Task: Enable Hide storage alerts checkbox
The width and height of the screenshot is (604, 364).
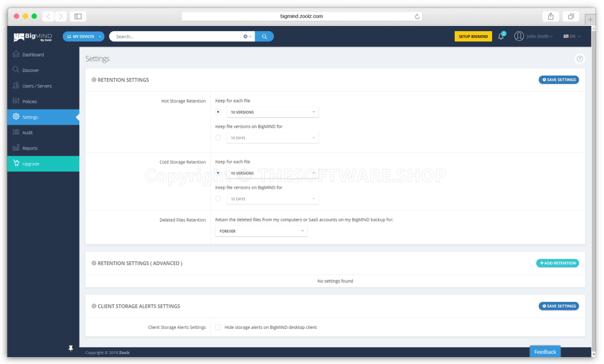Action: [x=218, y=327]
